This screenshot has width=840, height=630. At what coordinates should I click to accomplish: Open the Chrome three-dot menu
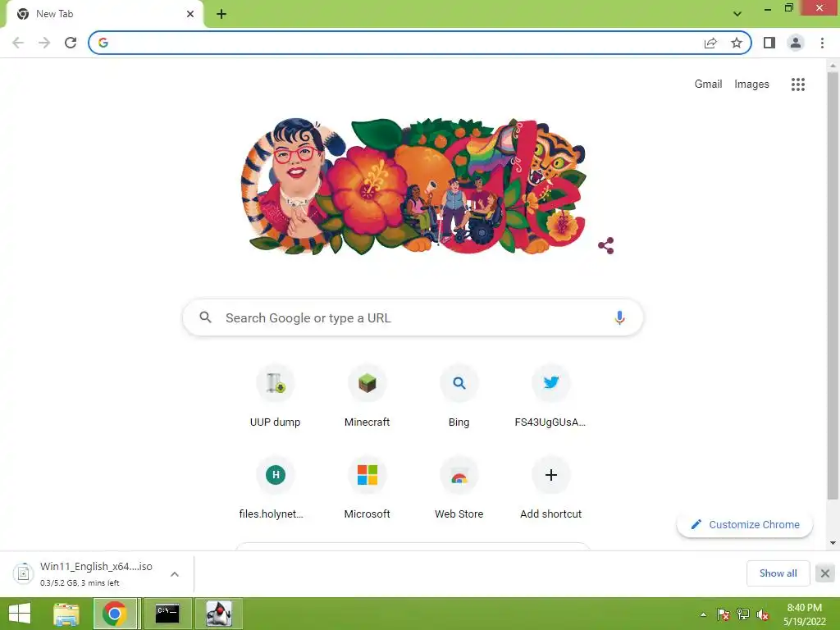click(822, 43)
